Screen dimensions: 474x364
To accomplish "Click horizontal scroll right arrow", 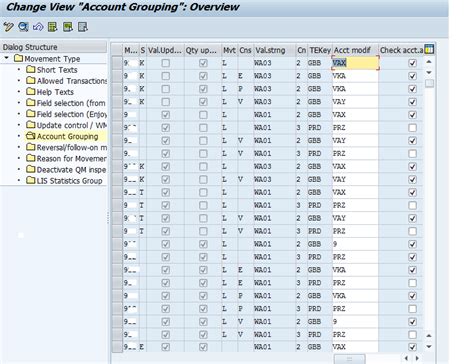I will point(417,358).
